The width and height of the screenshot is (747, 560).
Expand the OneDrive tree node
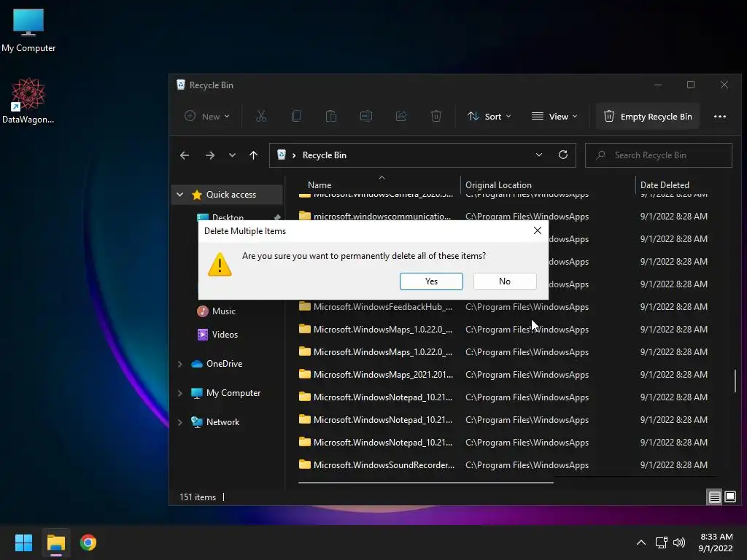point(179,364)
